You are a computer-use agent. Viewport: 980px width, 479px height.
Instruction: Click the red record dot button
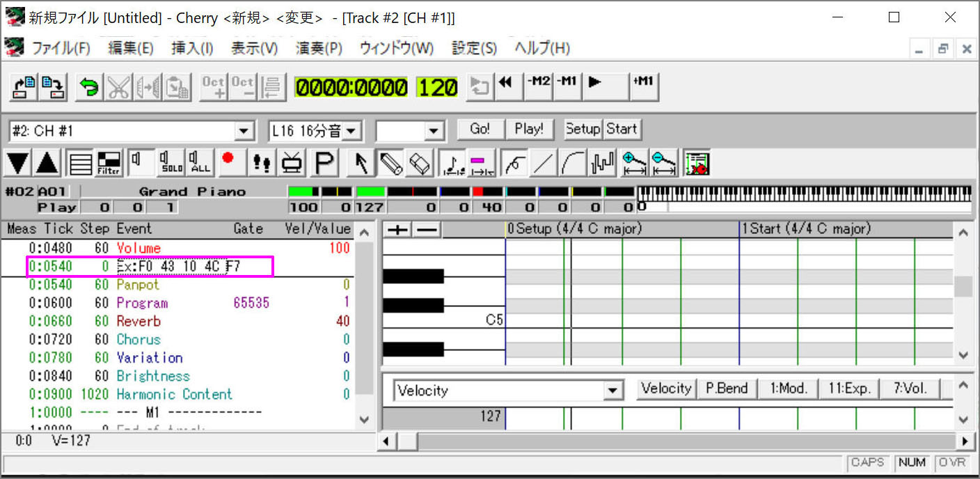232,163
